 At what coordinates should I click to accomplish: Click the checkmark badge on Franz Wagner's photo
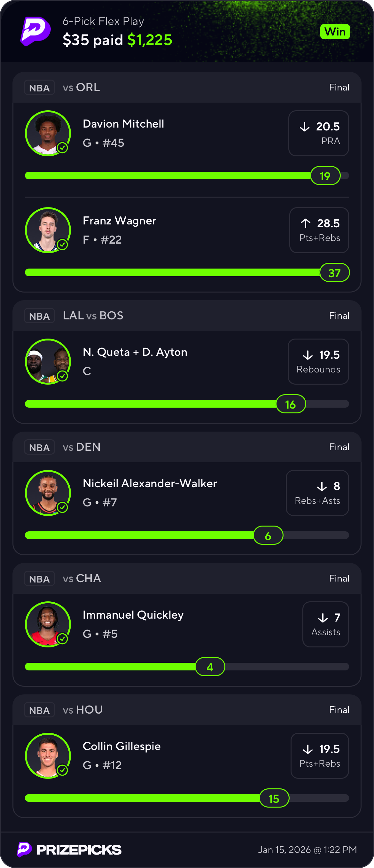click(x=62, y=244)
